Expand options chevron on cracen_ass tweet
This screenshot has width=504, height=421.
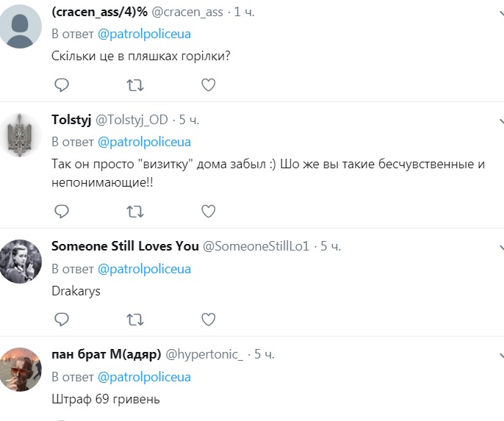(x=500, y=15)
